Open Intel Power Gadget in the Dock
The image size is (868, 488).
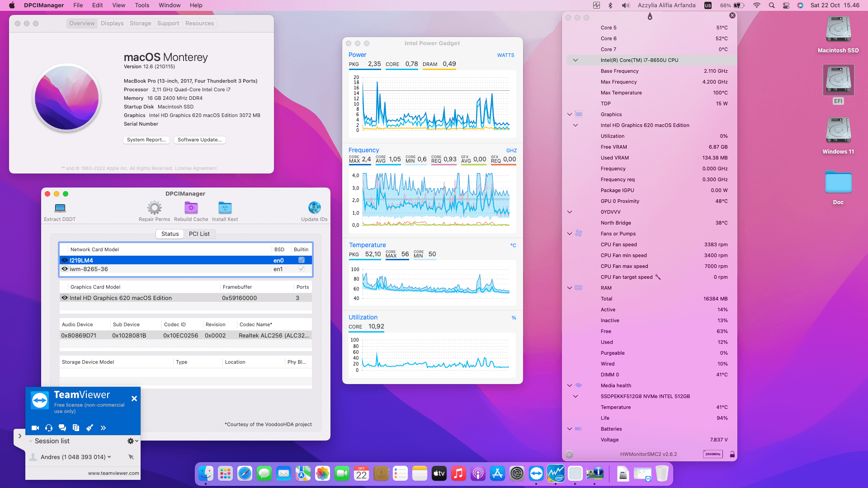pyautogui.click(x=556, y=474)
